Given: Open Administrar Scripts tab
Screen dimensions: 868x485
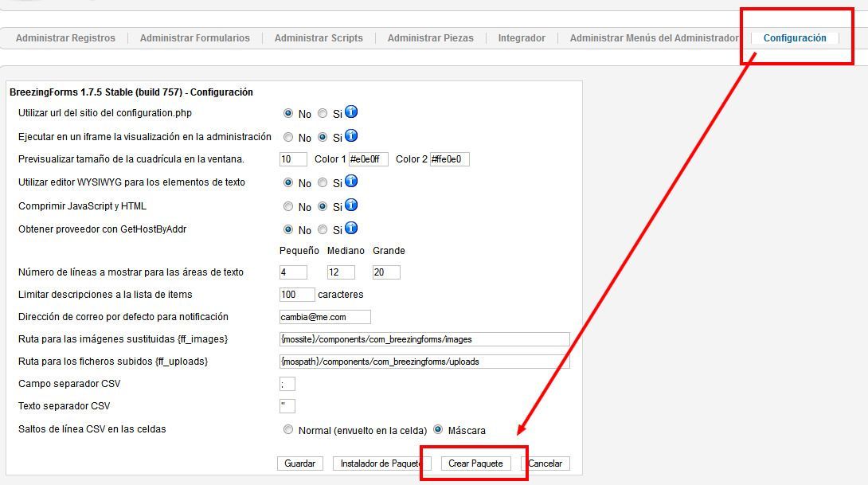Looking at the screenshot, I should (x=319, y=37).
